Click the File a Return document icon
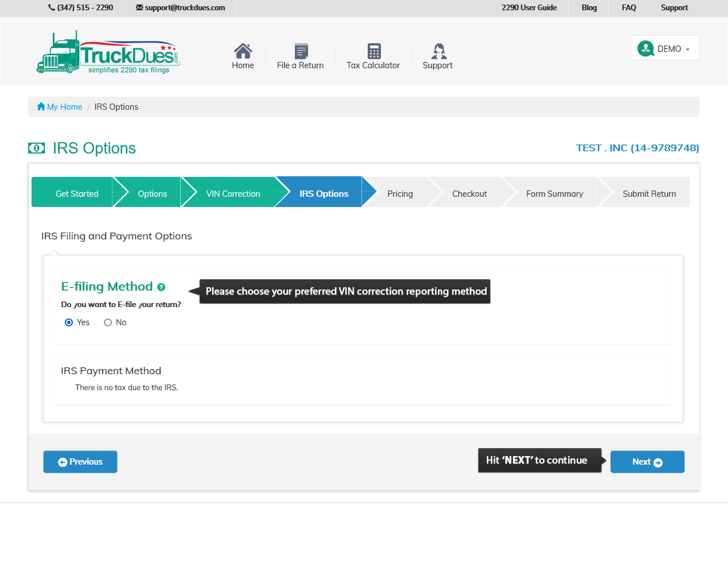 [x=301, y=51]
